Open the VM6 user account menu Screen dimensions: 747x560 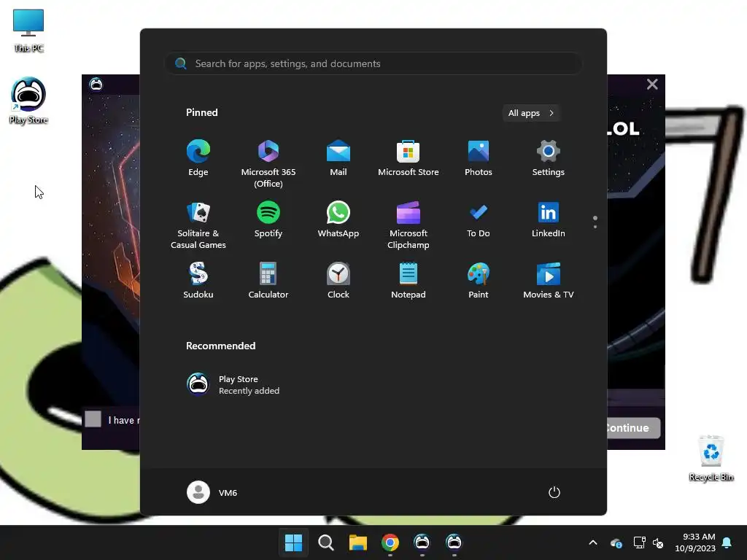[212, 492]
